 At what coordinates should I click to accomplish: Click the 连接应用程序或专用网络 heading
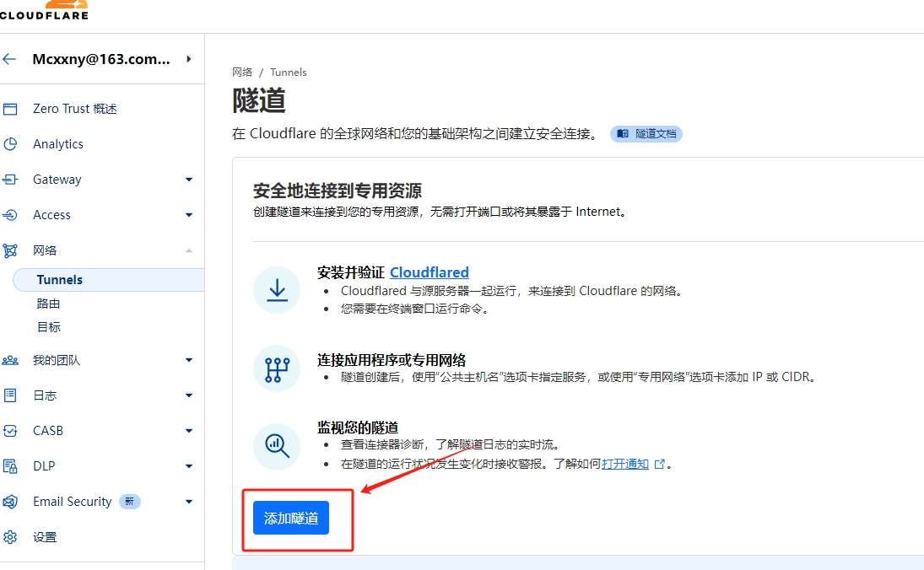392,360
